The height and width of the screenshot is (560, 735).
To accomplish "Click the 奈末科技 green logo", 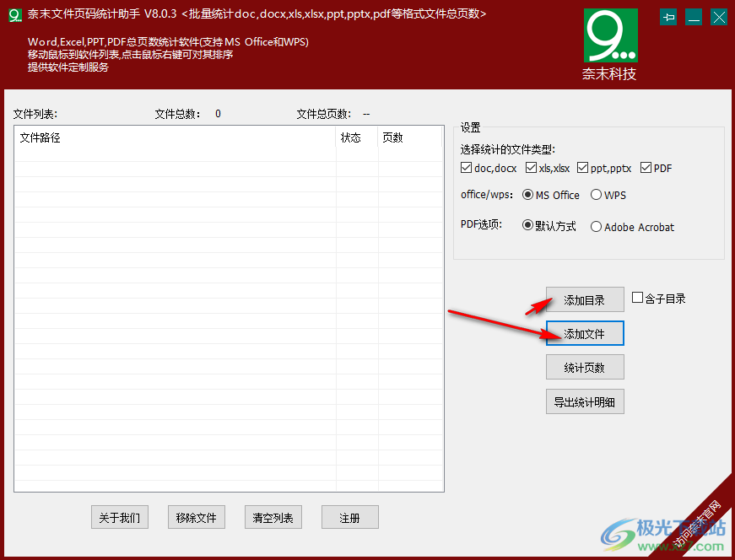I will tap(611, 35).
